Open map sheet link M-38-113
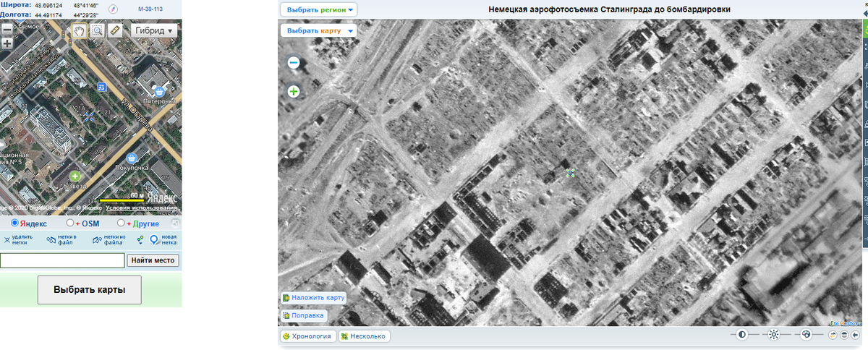Viewport: 868px width, 350px height. pos(151,9)
